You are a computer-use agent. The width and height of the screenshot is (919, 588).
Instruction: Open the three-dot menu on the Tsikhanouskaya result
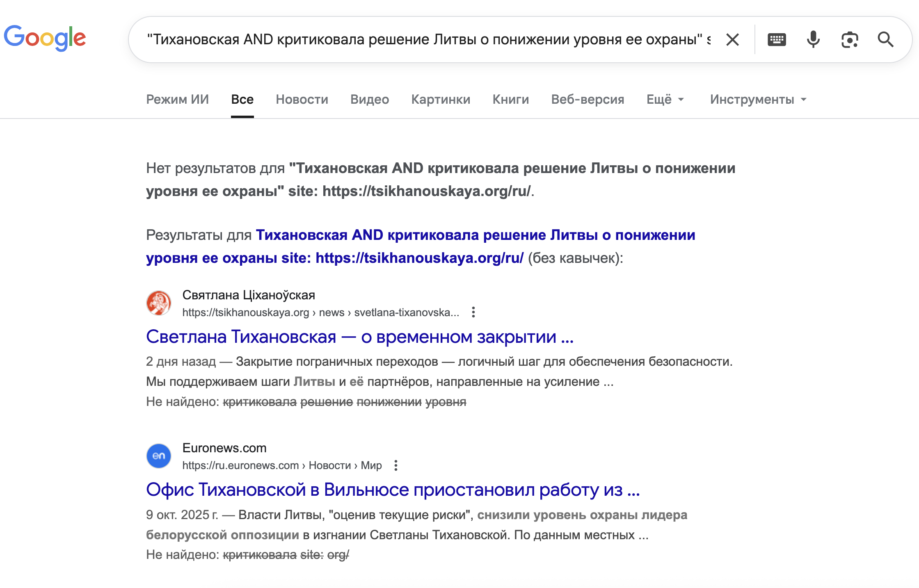point(474,312)
